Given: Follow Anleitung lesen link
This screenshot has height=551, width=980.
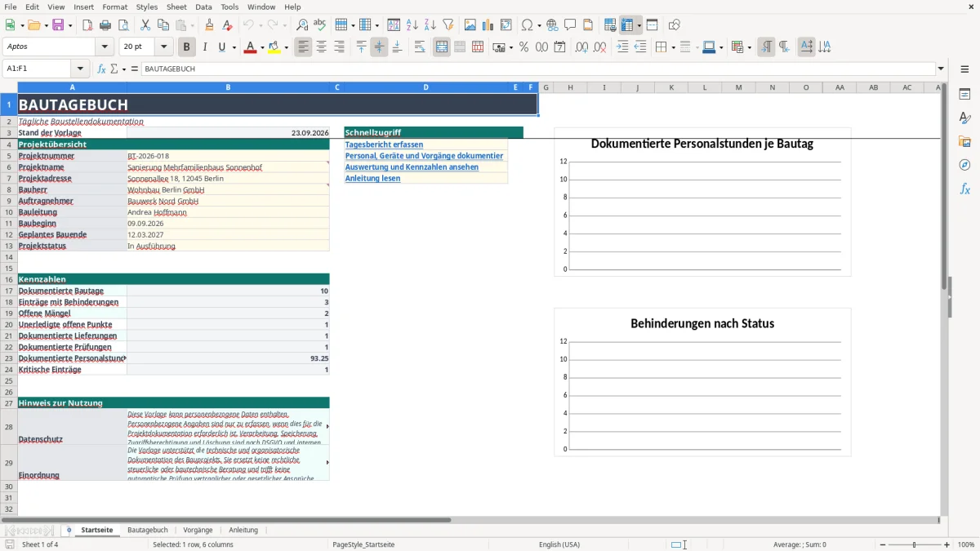Looking at the screenshot, I should coord(372,178).
